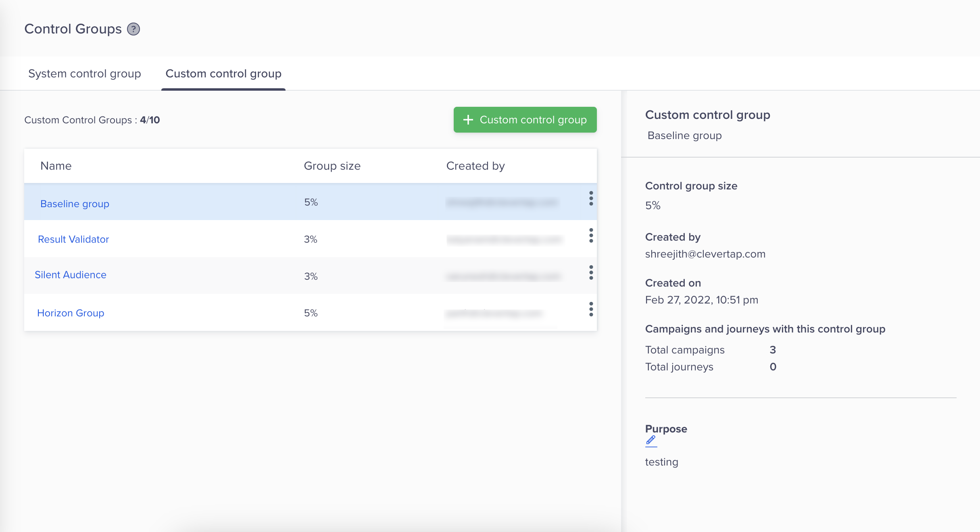Click the Custom Control Groups 4/10 counter

tap(92, 120)
